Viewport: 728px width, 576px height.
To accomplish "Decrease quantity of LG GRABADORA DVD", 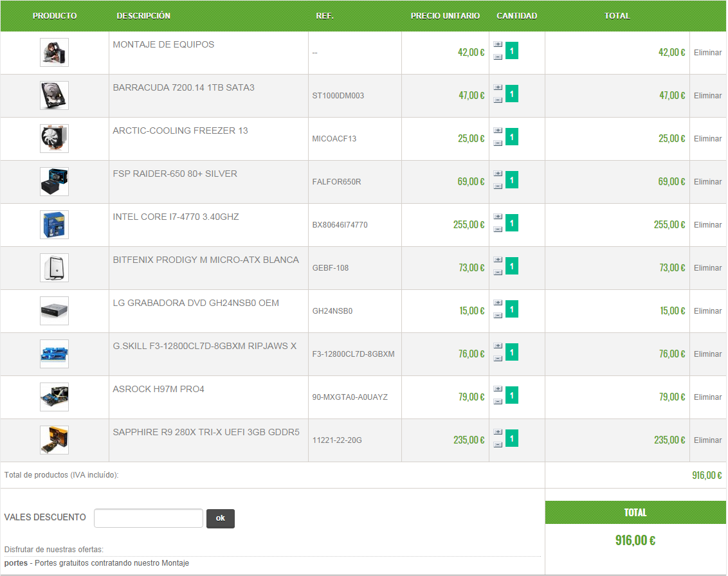I will 498,316.
